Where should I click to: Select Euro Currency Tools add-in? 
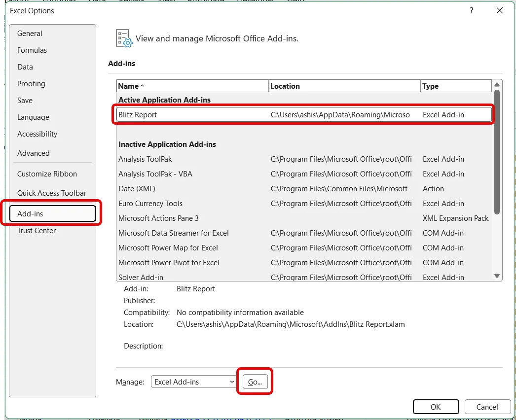(x=304, y=204)
